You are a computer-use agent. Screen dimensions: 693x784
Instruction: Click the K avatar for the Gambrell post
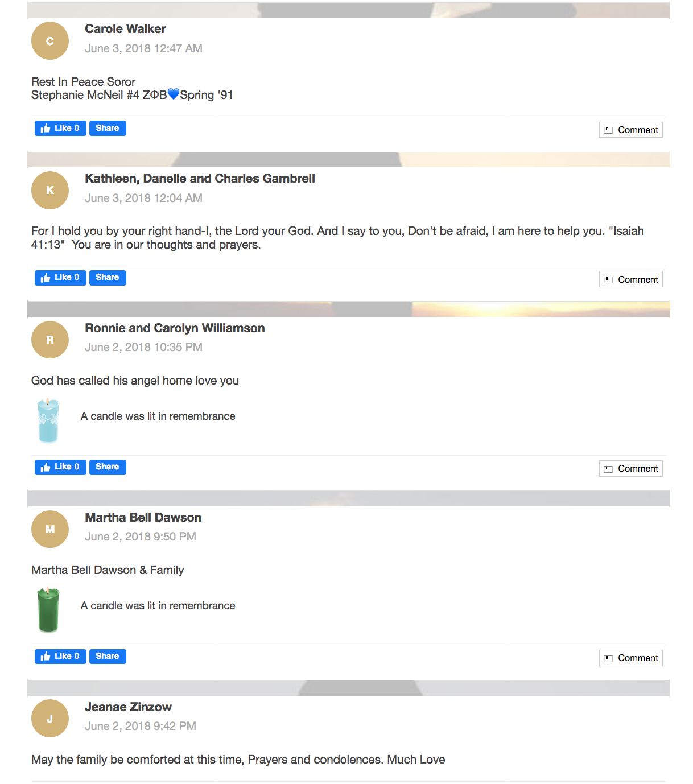click(x=50, y=190)
